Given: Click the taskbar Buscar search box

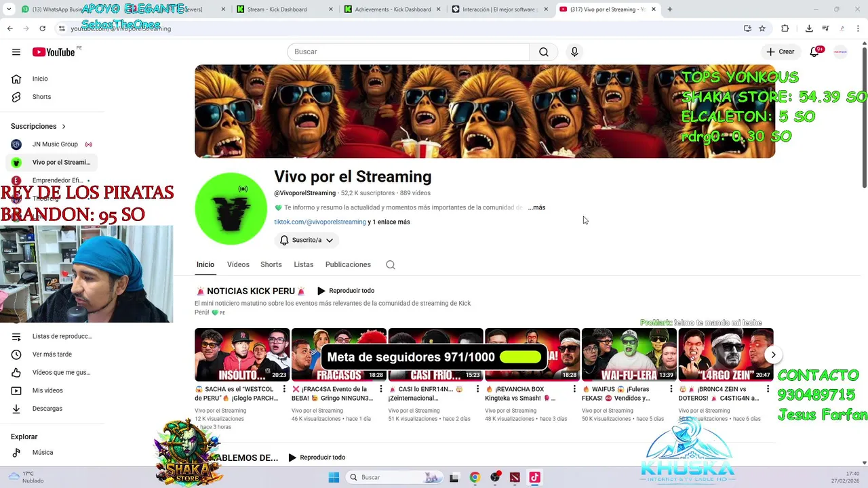Looking at the screenshot, I should click(393, 477).
